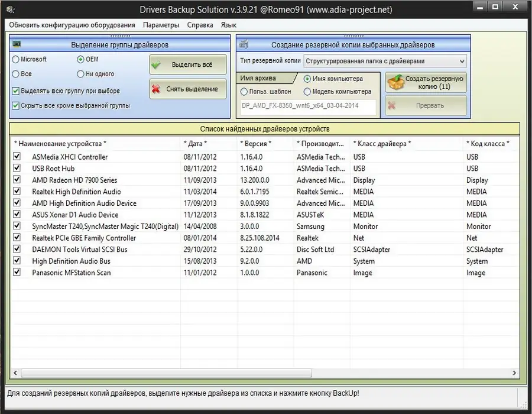The width and height of the screenshot is (532, 414).
Task: Open the Язык menu
Action: pyautogui.click(x=229, y=25)
